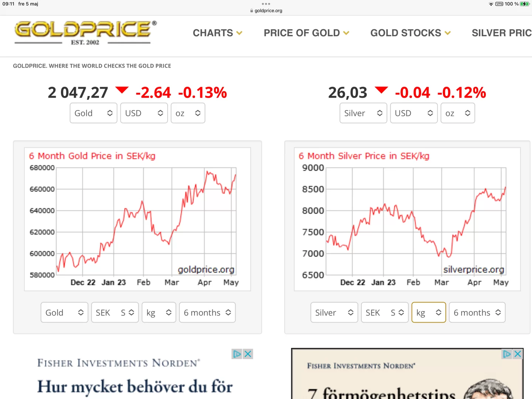Select the gold chart 6 months period dropdown
The image size is (532, 399).
(x=207, y=313)
